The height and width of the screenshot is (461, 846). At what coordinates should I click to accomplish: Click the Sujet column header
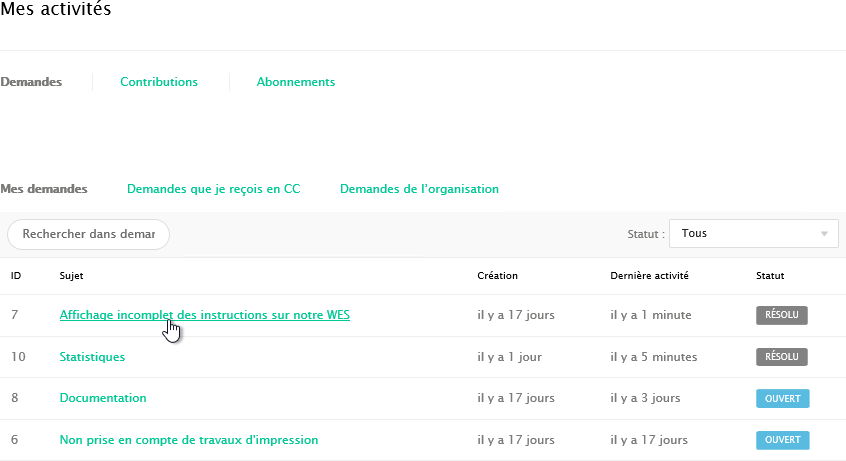click(x=72, y=275)
